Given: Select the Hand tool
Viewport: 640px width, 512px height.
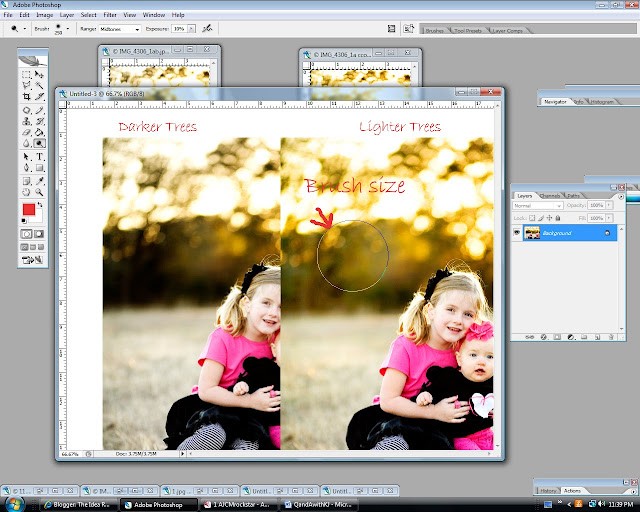Looking at the screenshot, I should [27, 192].
